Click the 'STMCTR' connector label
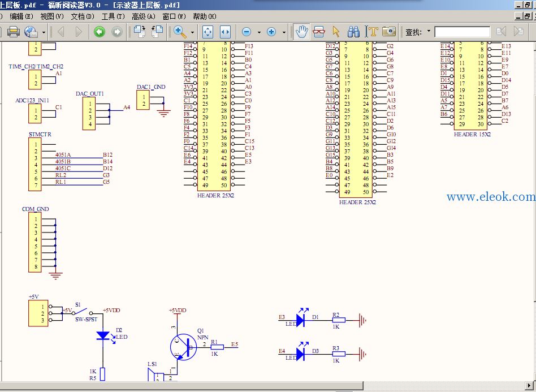Viewport: 536px width, 392px height. (x=40, y=135)
